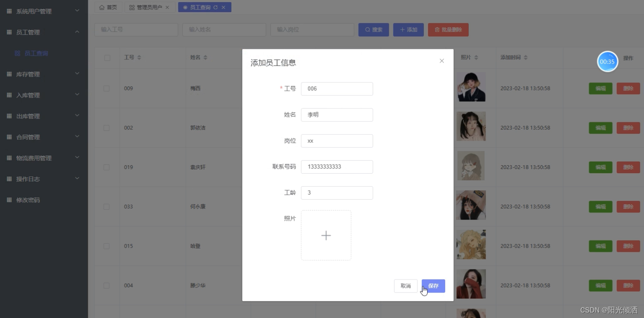The width and height of the screenshot is (644, 318).
Task: Focus the 姓名 field containing 李明
Action: (337, 115)
